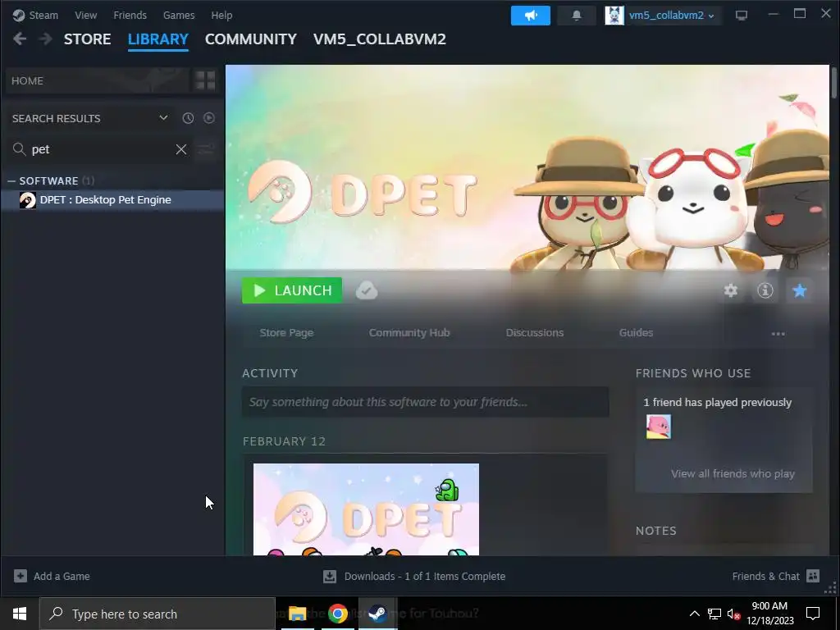Click the activity comment input field

426,402
